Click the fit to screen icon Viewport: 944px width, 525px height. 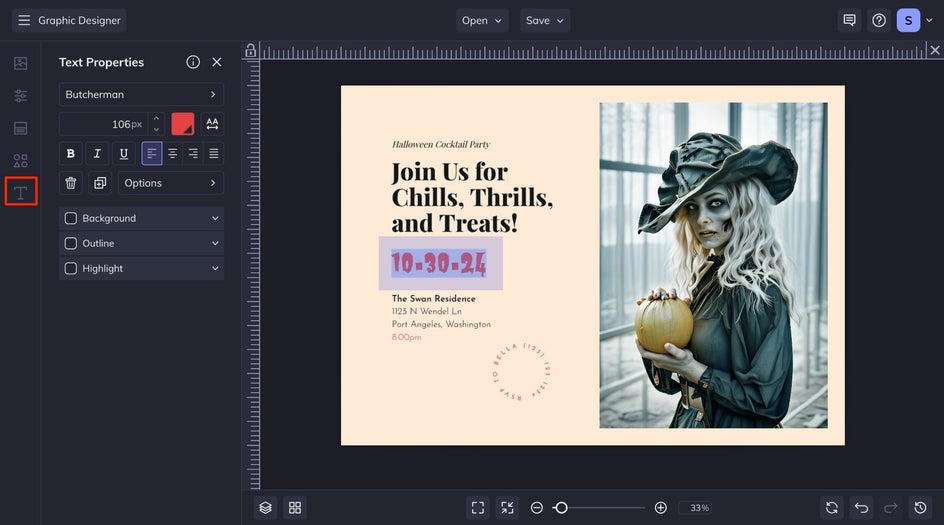click(x=478, y=508)
